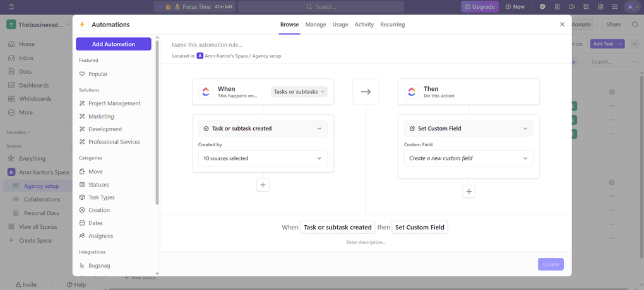This screenshot has width=644, height=290.
Task: Open the Tasks or subtasks dropdown
Action: 299,91
